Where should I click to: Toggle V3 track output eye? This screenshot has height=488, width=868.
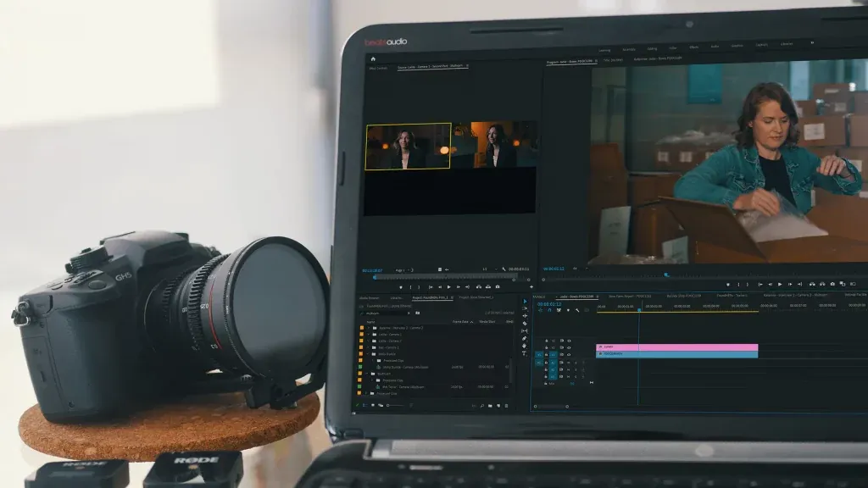coord(569,341)
